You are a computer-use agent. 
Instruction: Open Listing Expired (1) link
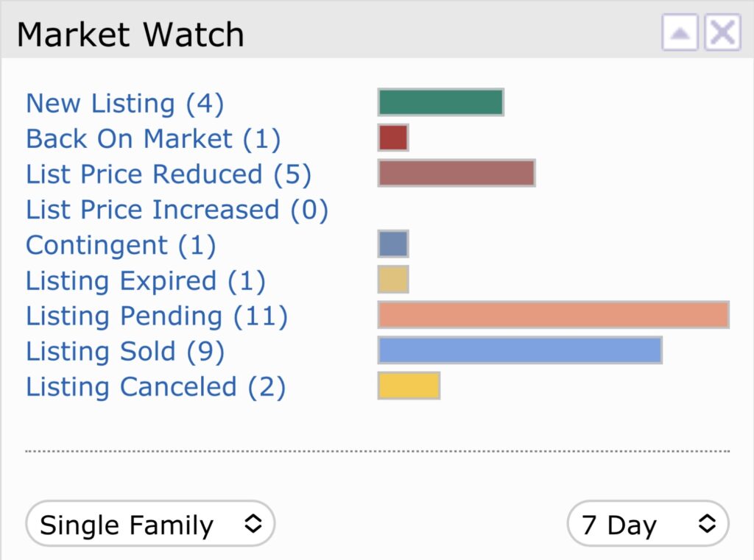tap(146, 280)
